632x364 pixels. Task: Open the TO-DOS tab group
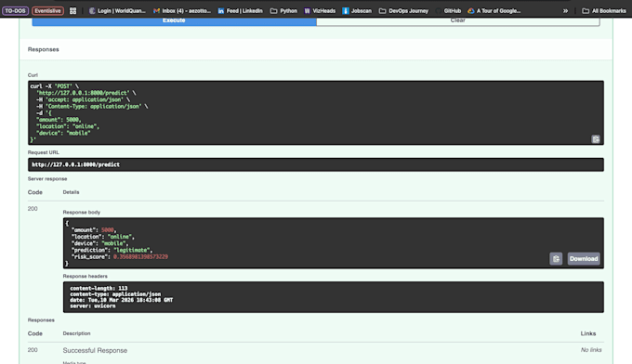(x=15, y=11)
